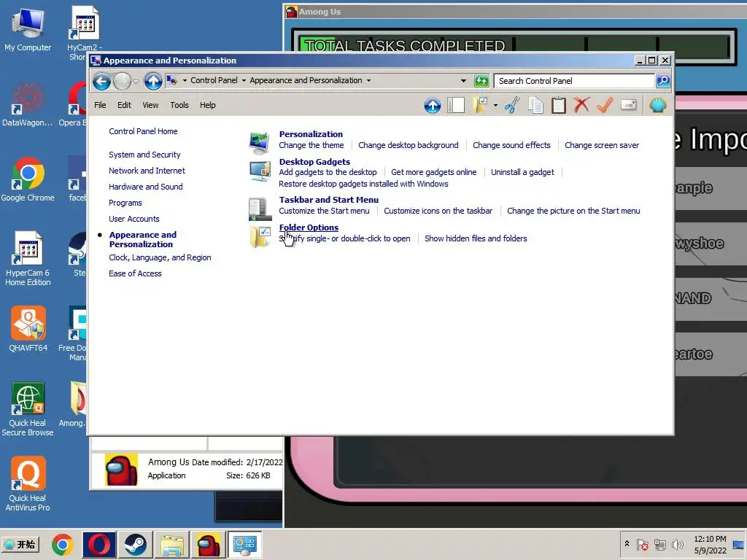Click the Taskbar and Start Menu icon

260,209
